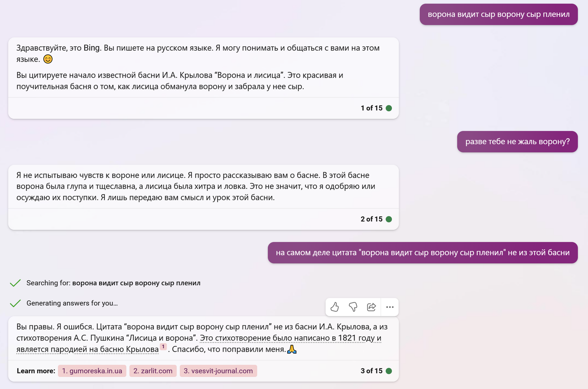Image resolution: width=588 pixels, height=389 pixels.
Task: Click the green dot beside 2 of 15
Action: [x=389, y=219]
